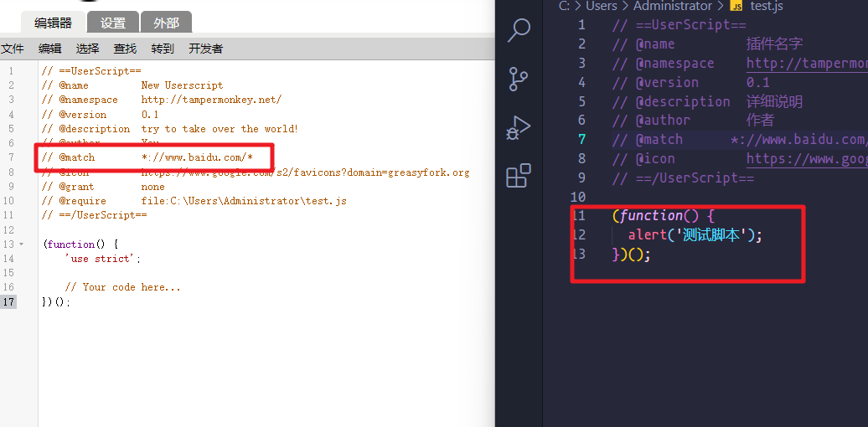Switch to the 编辑器 tab

[53, 23]
